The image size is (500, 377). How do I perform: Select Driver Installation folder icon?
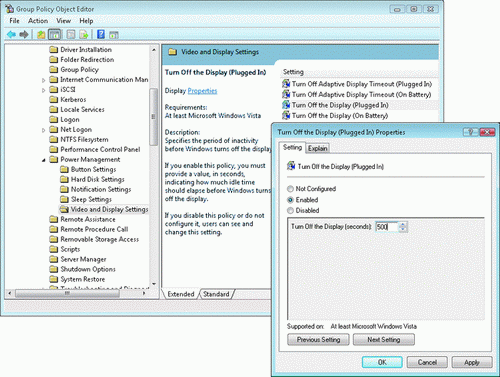(54, 50)
